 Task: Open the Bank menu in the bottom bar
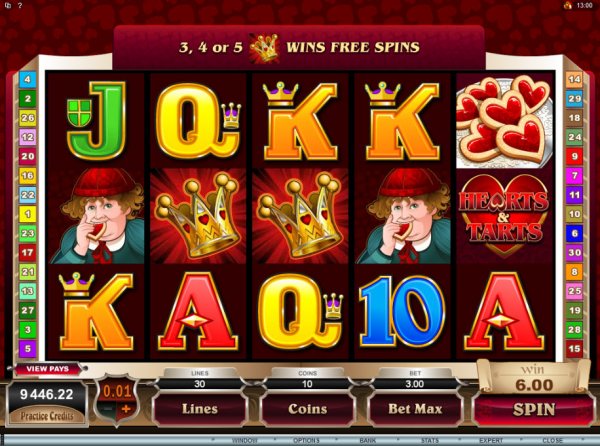pyautogui.click(x=367, y=440)
